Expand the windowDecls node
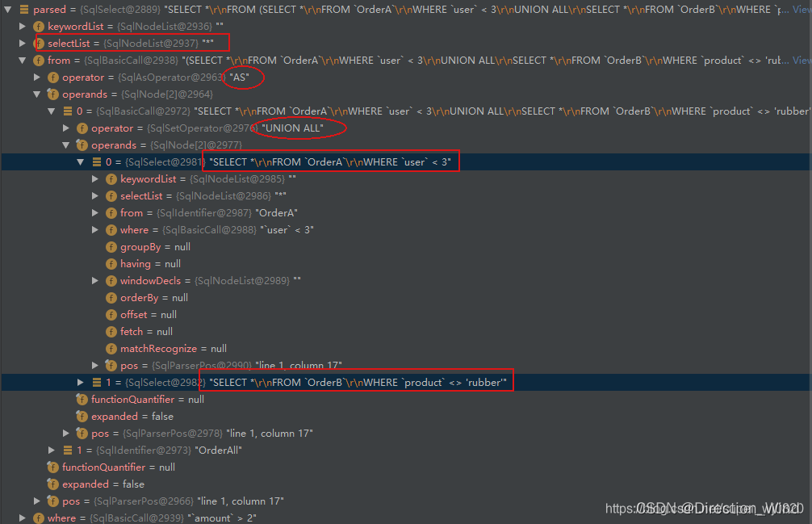 pos(94,281)
